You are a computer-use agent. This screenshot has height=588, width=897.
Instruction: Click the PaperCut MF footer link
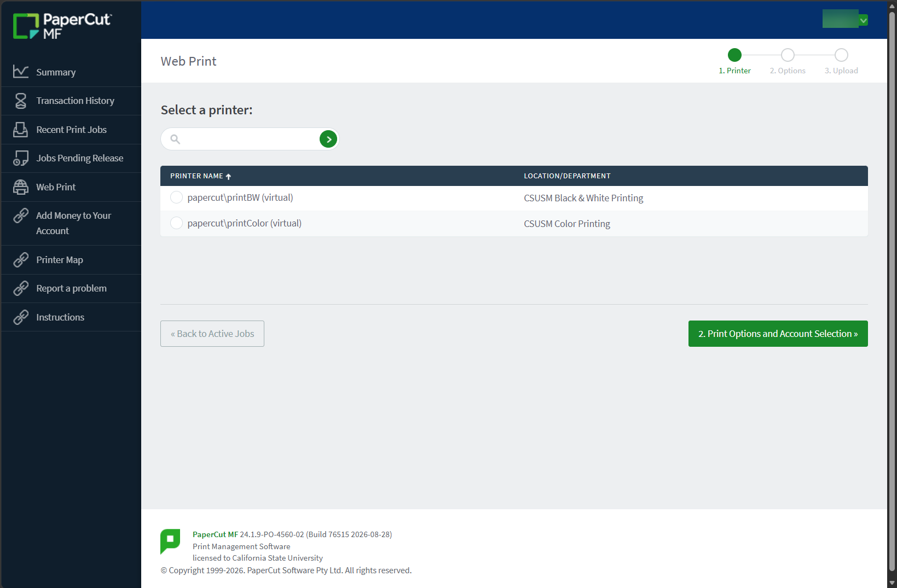(215, 534)
